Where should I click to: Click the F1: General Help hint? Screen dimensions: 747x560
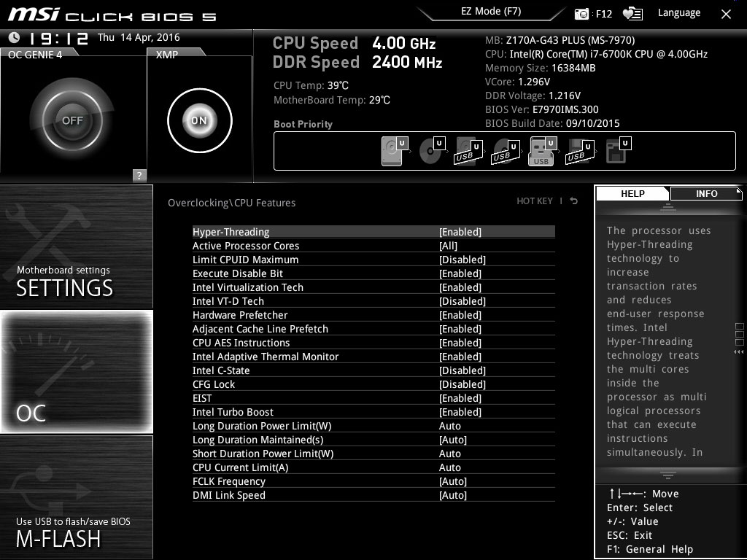pyautogui.click(x=650, y=549)
